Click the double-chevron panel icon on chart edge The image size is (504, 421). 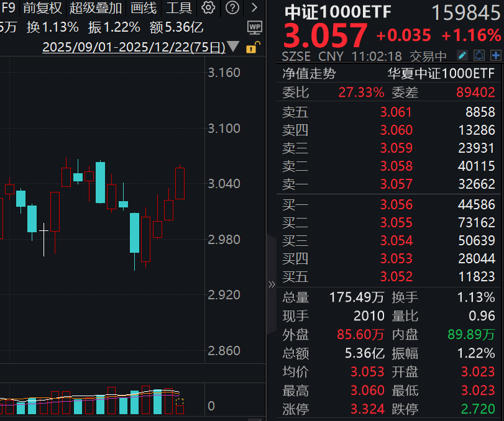[272, 283]
